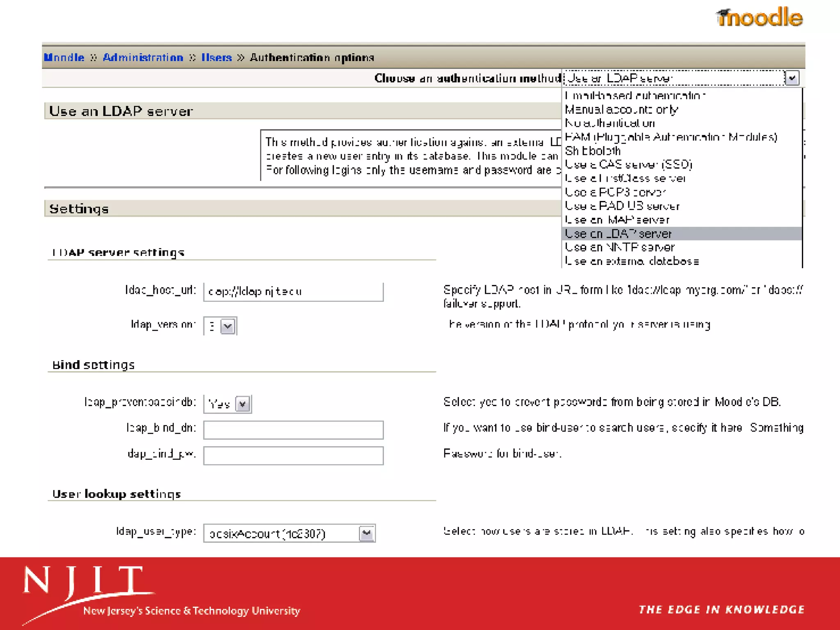Open the ldap_version dropdown
Image resolution: width=840 pixels, height=630 pixels.
220,326
